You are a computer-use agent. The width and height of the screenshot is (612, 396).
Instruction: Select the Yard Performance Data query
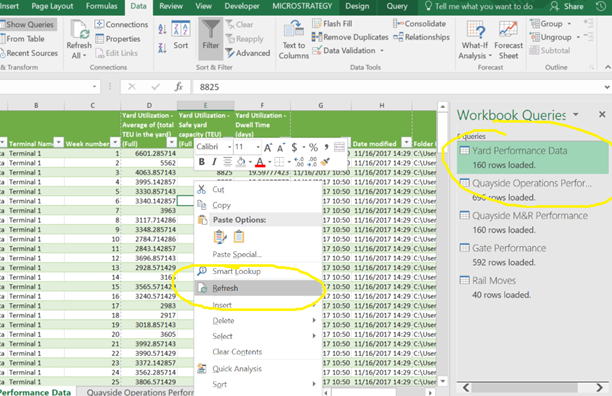coord(533,157)
